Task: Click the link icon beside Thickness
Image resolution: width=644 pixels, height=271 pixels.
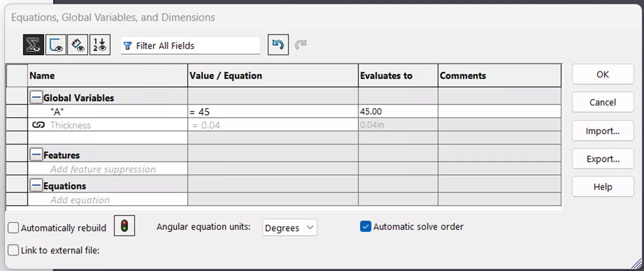Action: [38, 125]
